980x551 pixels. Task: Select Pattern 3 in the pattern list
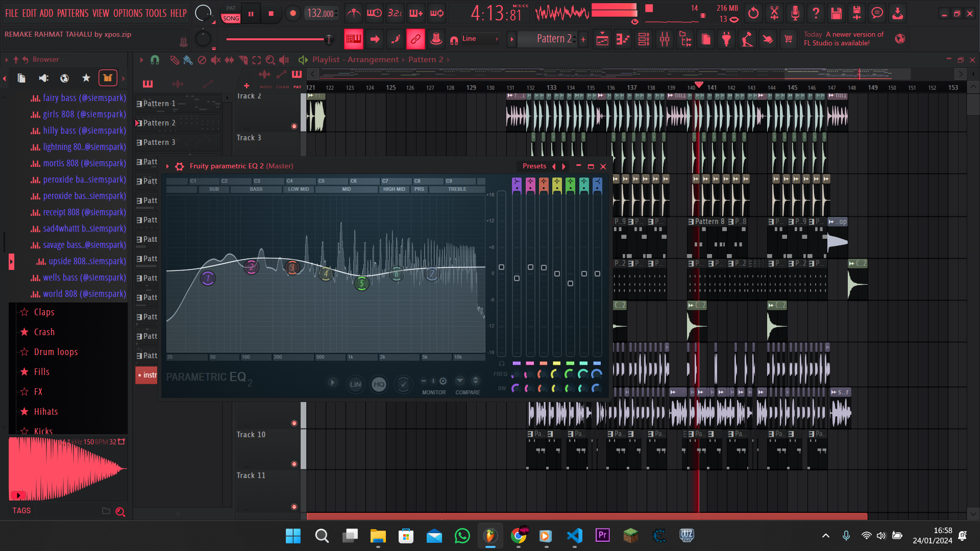point(159,142)
